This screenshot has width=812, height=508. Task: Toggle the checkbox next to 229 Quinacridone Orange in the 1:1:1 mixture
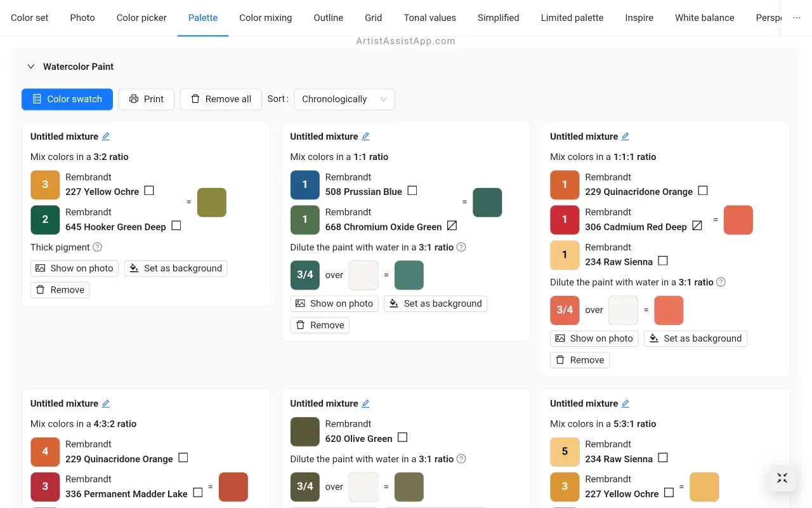(x=703, y=190)
